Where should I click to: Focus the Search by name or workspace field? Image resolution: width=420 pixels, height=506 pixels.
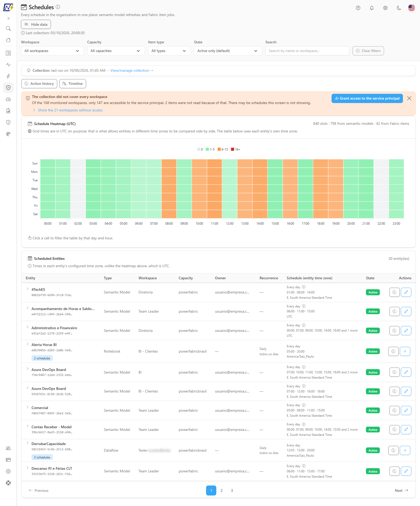click(x=307, y=51)
